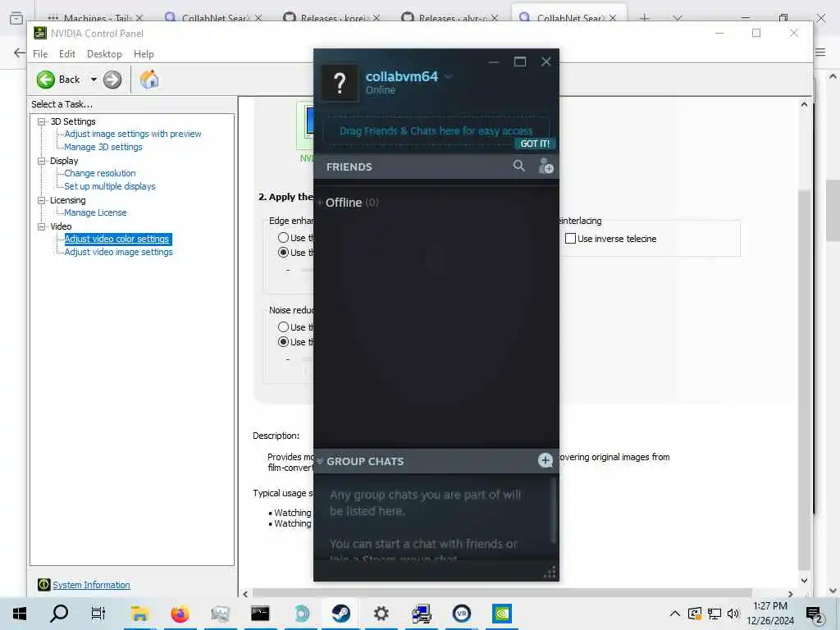The image size is (840, 630).
Task: Click the network tray icon
Action: (714, 614)
